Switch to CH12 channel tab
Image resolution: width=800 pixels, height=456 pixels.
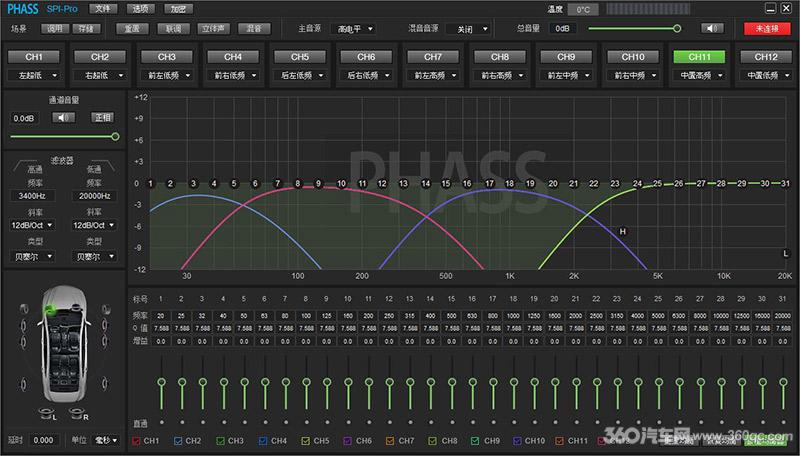click(x=766, y=57)
